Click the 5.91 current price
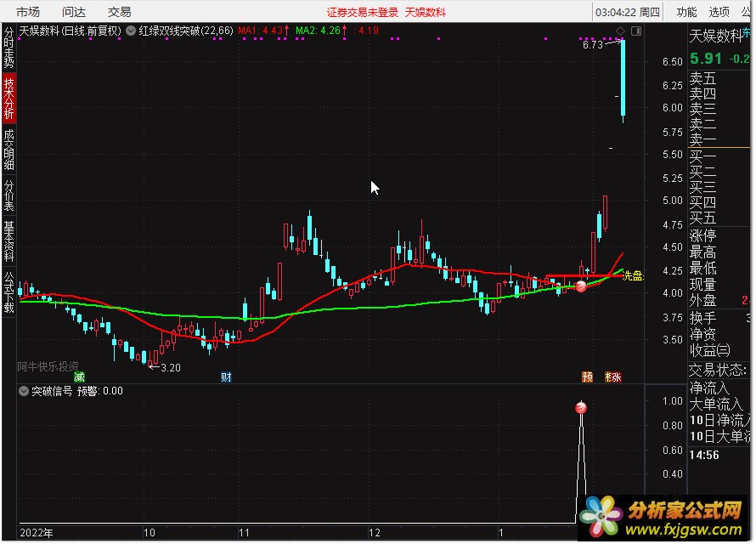 pyautogui.click(x=705, y=59)
